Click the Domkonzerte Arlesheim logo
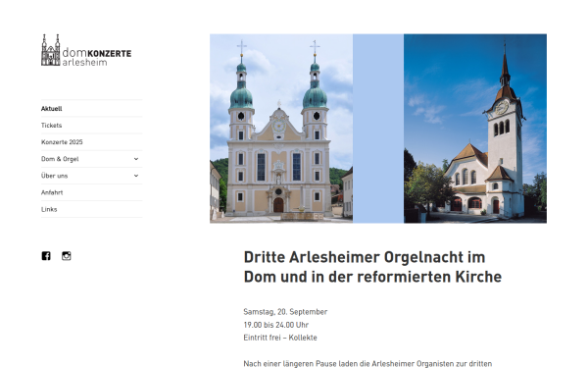This screenshot has height=368, width=588. 86,50
